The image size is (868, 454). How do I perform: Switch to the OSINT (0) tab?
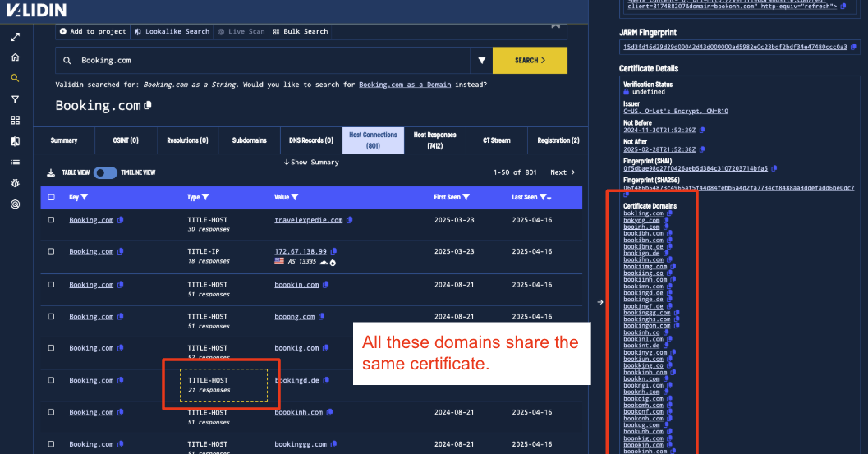point(126,140)
